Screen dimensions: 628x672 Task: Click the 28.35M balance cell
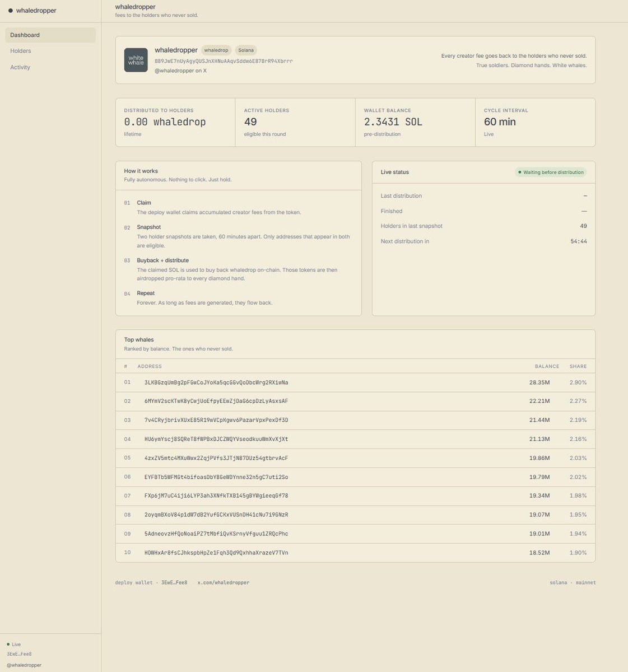tap(539, 382)
